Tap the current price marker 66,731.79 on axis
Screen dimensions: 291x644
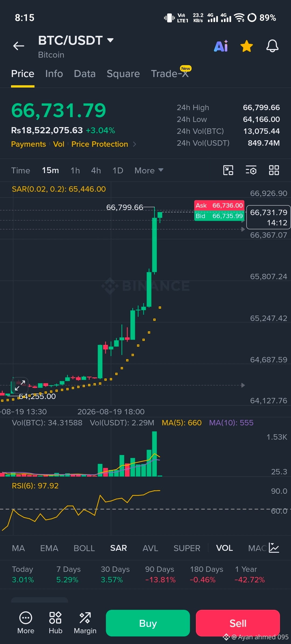[268, 218]
